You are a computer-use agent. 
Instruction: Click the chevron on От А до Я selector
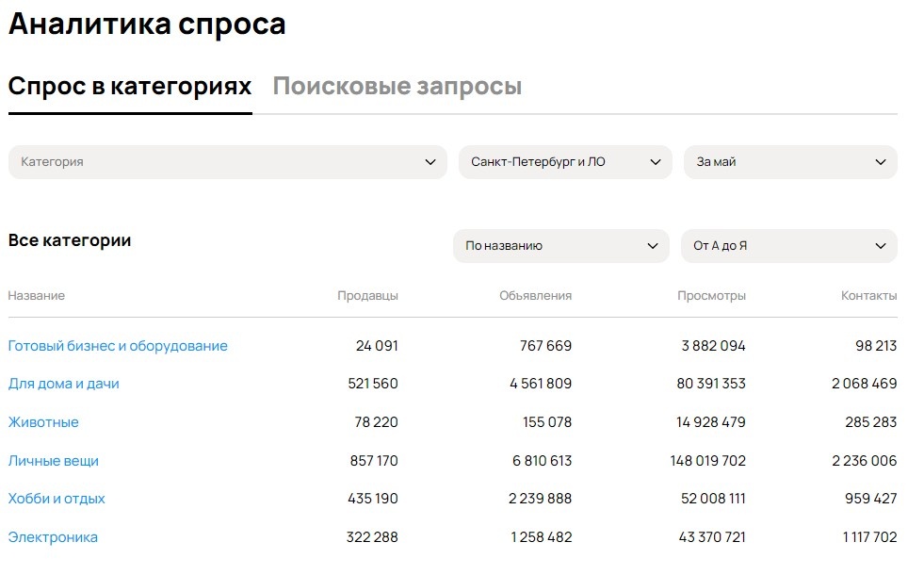883,245
